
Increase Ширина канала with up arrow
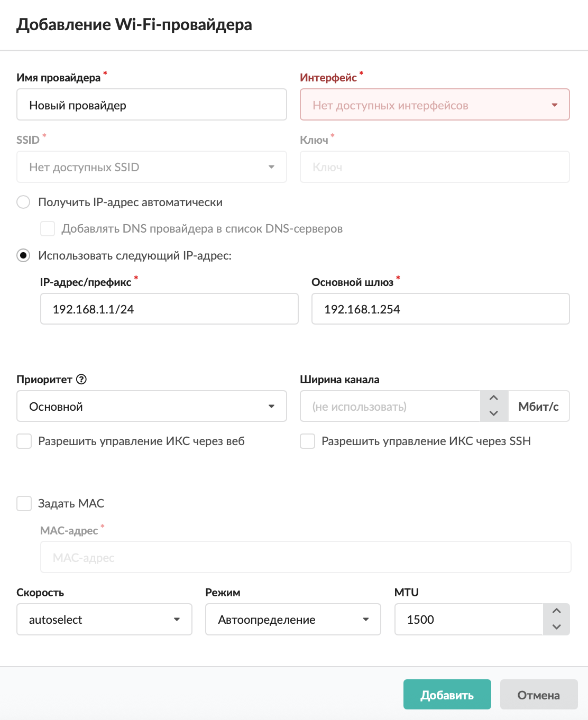click(494, 399)
